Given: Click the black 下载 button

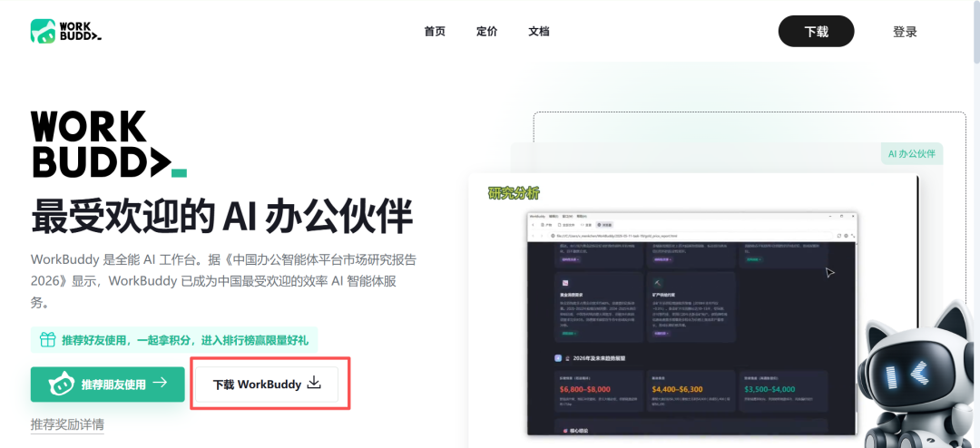Looking at the screenshot, I should (x=816, y=31).
